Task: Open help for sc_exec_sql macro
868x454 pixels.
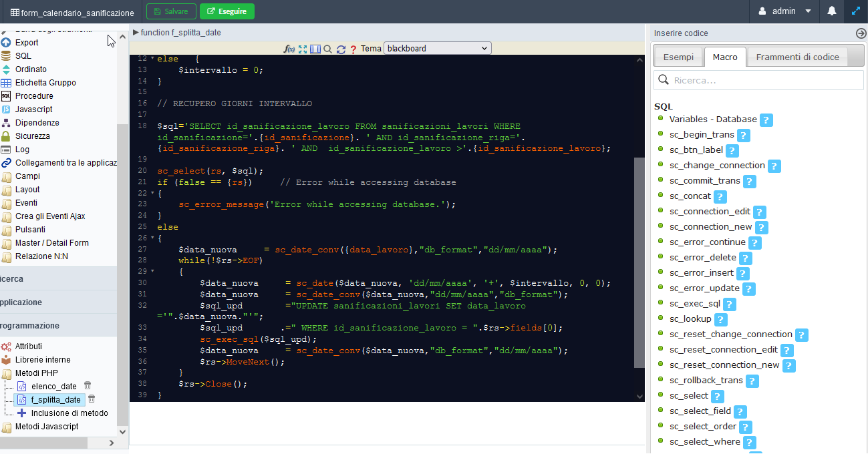Action: pos(730,304)
